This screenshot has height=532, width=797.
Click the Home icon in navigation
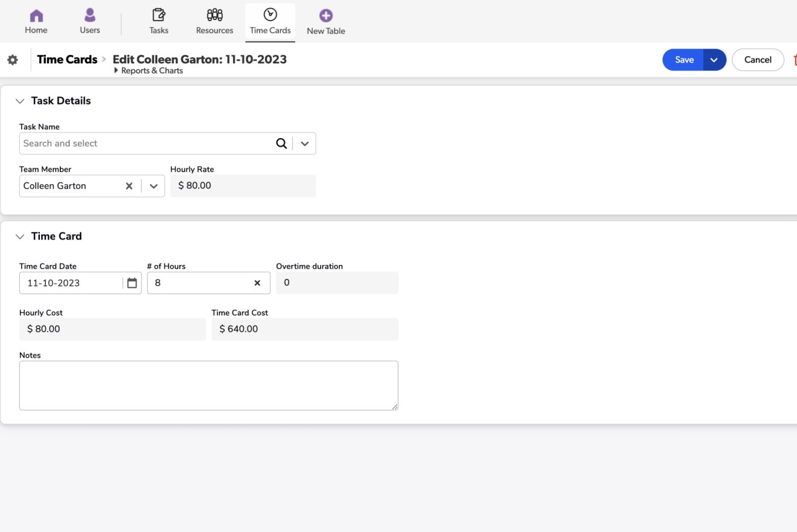tap(36, 16)
